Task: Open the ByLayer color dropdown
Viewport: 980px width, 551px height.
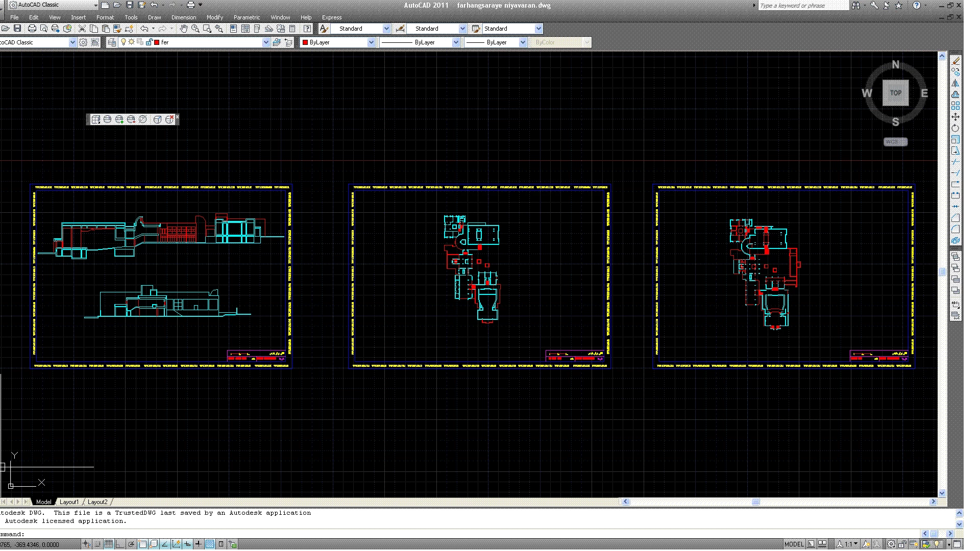Action: point(371,42)
